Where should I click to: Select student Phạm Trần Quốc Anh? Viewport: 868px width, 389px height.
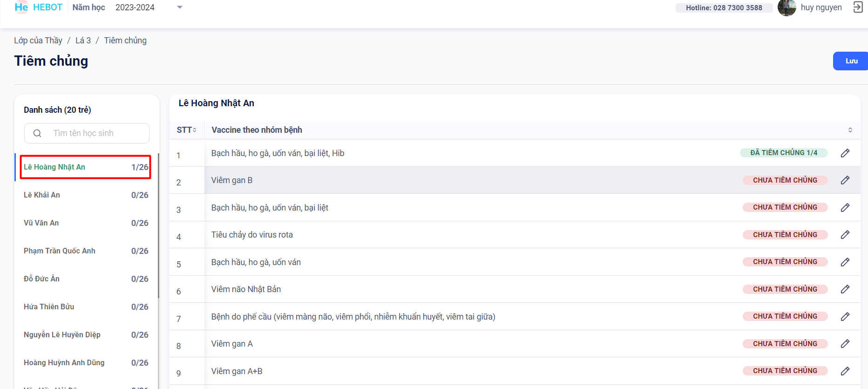[60, 251]
